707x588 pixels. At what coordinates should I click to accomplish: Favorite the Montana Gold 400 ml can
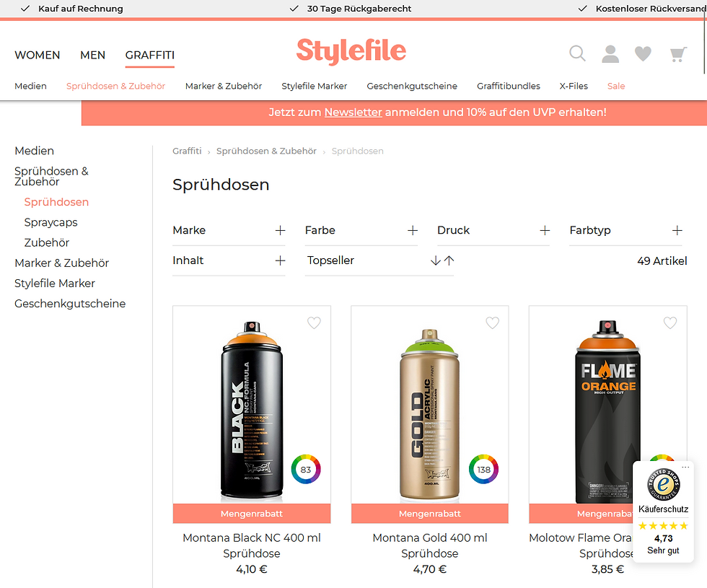[x=492, y=323]
